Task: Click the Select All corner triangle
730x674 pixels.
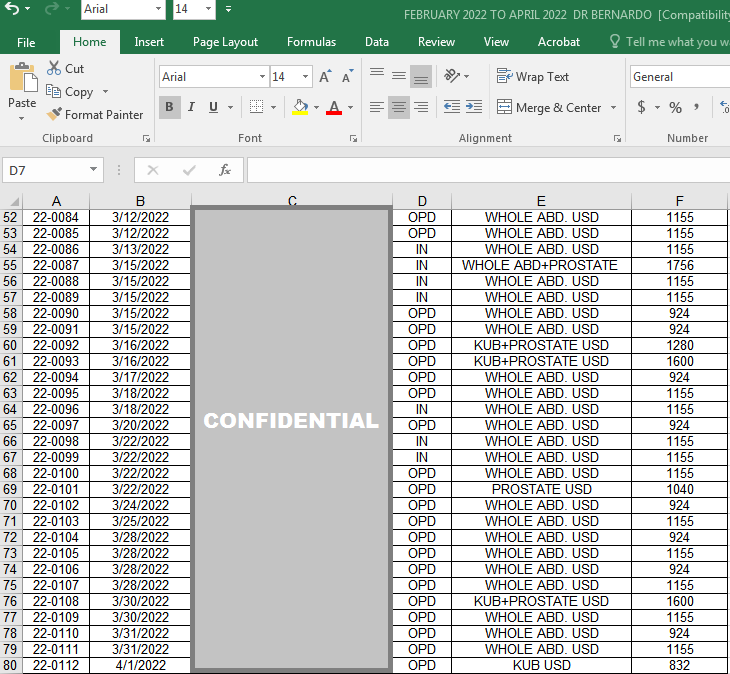Action: pos(14,202)
